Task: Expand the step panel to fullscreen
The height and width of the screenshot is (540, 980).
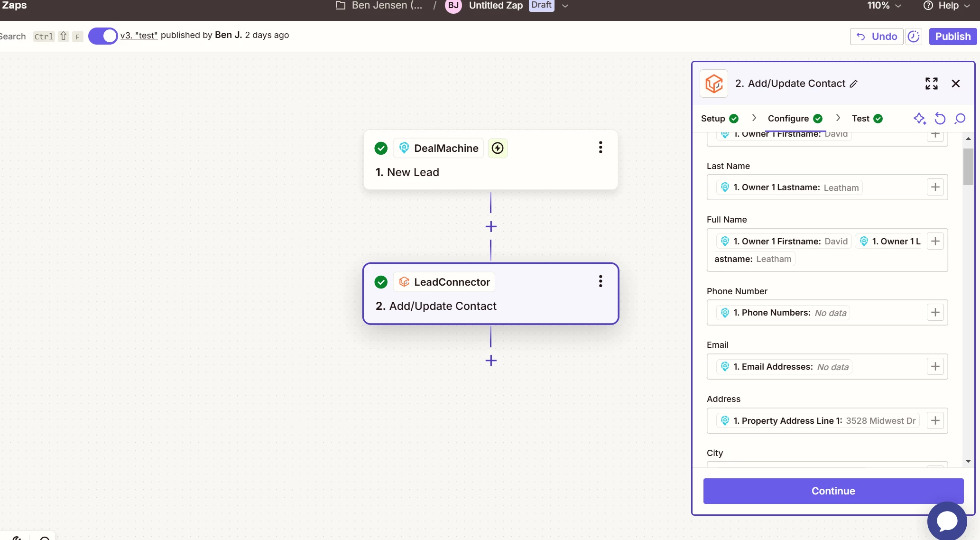Action: coord(931,84)
